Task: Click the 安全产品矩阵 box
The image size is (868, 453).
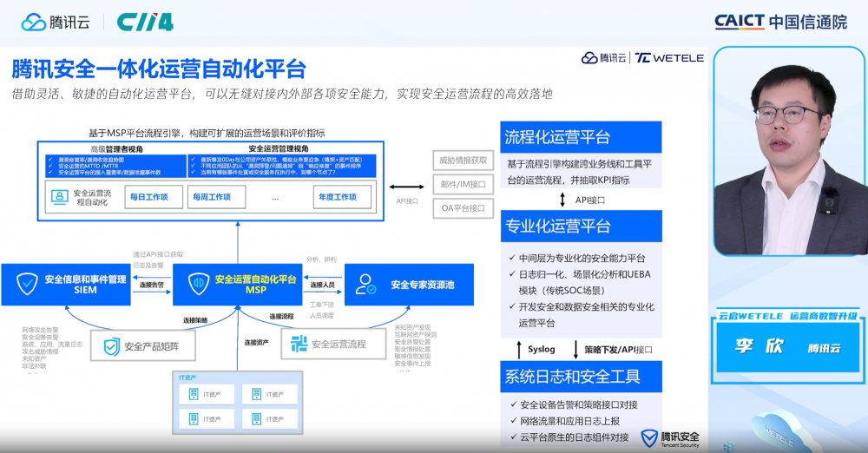Action: click(x=143, y=346)
